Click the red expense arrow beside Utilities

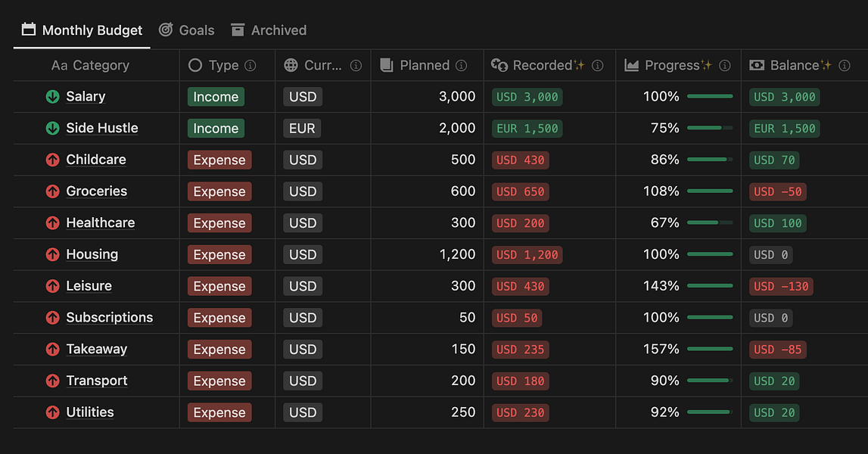pos(51,412)
